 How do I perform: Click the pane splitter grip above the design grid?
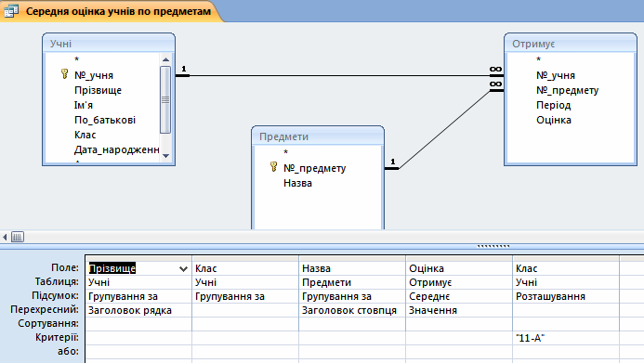(x=493, y=246)
